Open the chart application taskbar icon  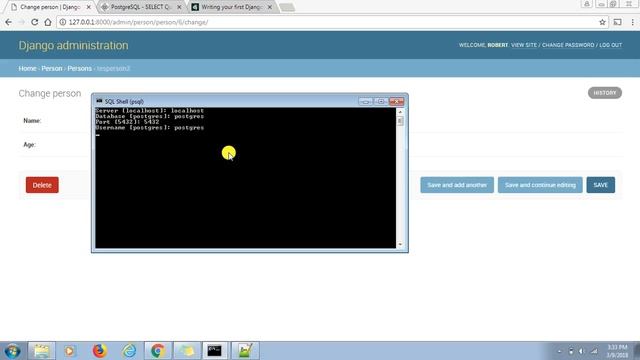[x=245, y=351]
